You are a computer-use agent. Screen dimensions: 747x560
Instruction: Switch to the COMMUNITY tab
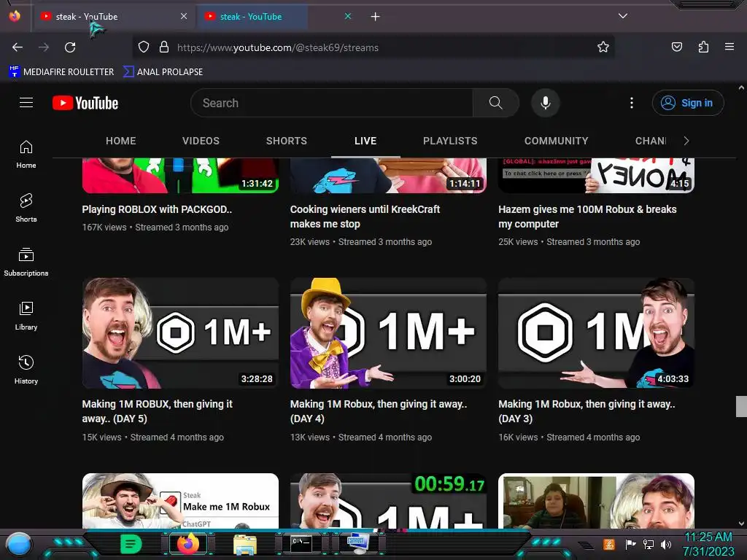pos(557,141)
